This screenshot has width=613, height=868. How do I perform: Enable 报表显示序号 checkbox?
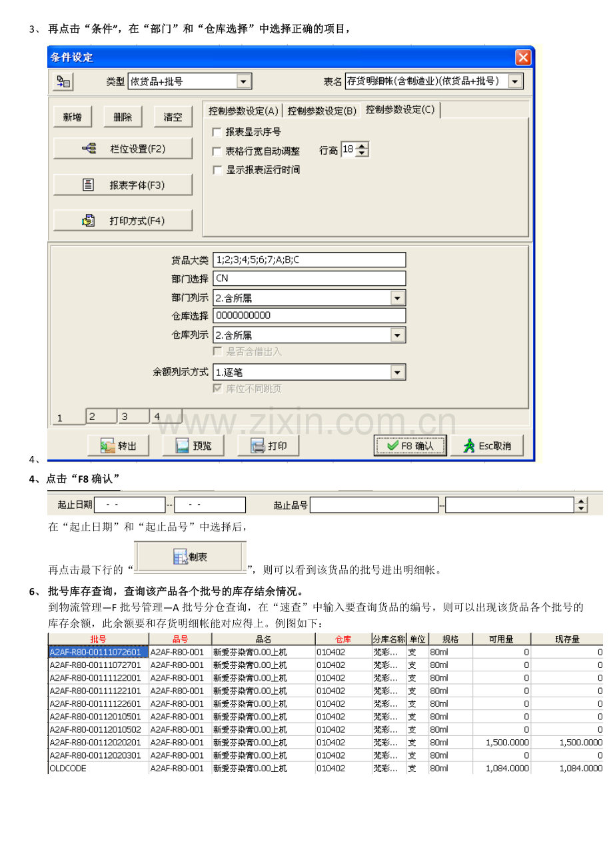click(217, 132)
